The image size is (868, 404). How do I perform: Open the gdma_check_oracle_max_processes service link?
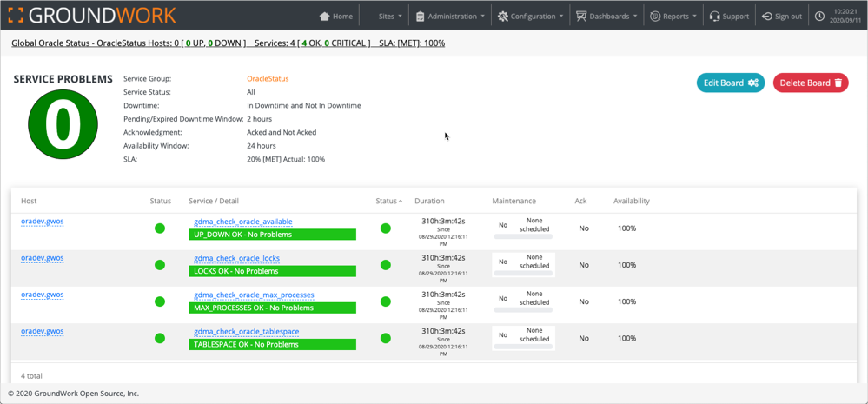click(254, 295)
